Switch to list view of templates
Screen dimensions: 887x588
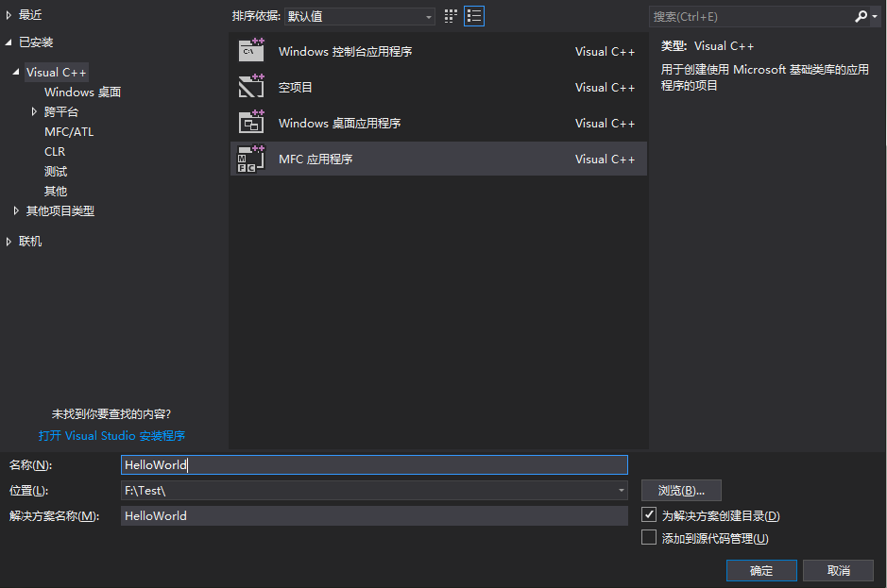pyautogui.click(x=473, y=15)
